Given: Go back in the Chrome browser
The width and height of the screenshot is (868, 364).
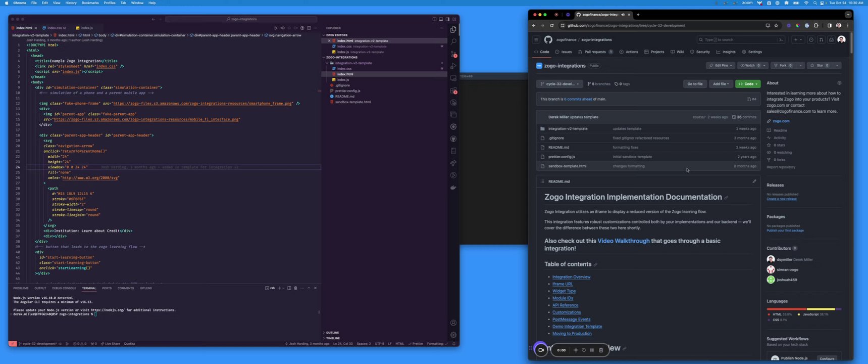Looking at the screenshot, I should [x=534, y=25].
